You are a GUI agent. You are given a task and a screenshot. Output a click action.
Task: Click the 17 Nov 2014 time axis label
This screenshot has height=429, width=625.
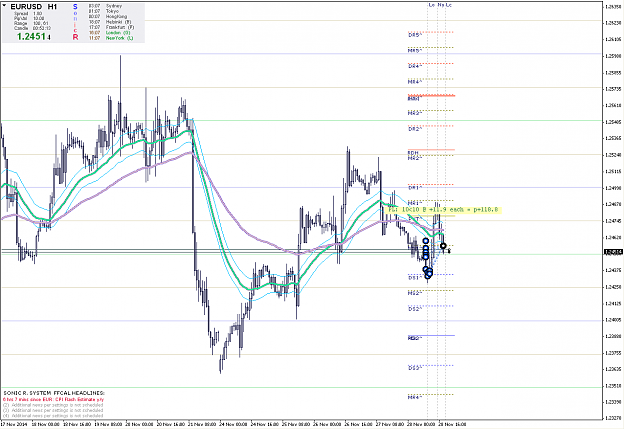[x=14, y=424]
